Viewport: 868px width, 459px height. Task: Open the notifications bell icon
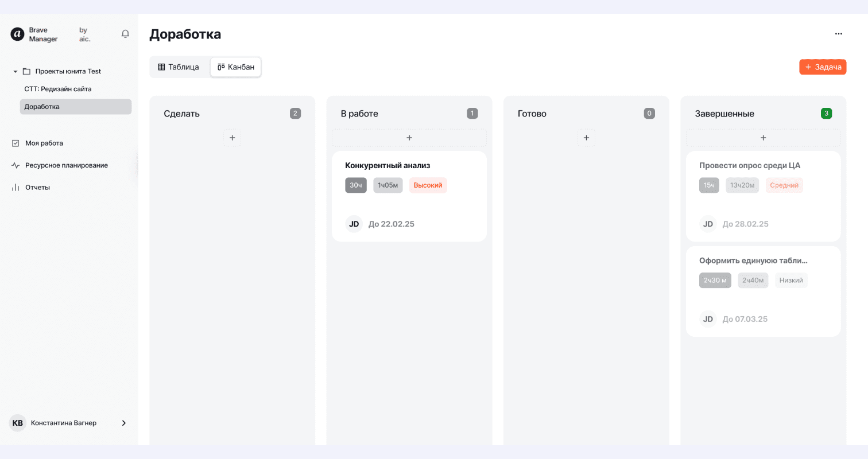(125, 34)
